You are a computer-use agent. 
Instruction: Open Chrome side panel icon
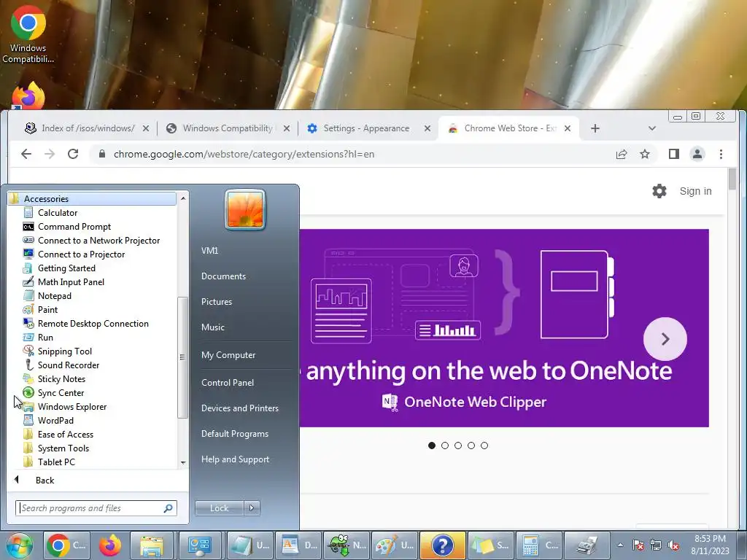click(673, 154)
